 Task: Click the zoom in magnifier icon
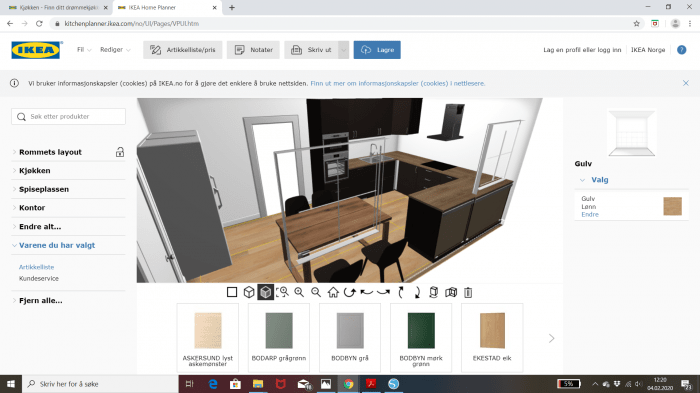(299, 292)
